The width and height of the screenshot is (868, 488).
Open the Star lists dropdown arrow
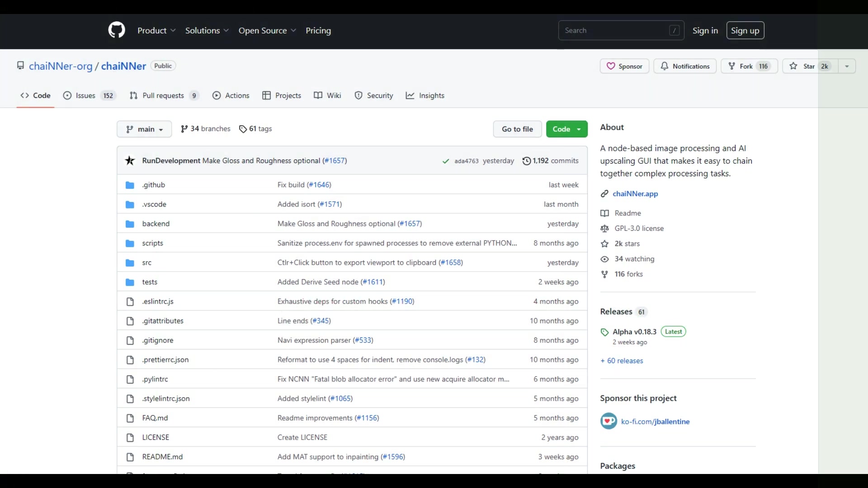click(847, 66)
